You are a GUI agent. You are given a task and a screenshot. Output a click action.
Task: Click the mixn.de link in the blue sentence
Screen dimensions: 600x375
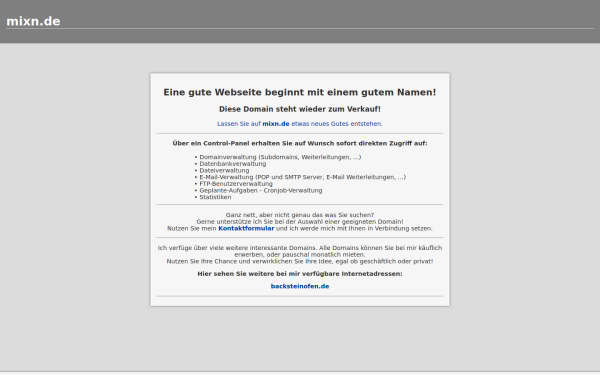coord(276,124)
